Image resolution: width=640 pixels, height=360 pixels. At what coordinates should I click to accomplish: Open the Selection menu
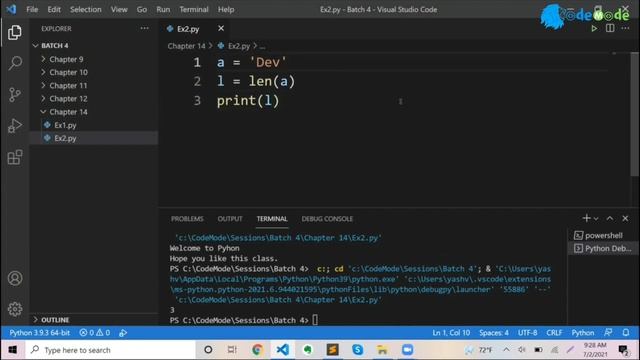[x=85, y=9]
